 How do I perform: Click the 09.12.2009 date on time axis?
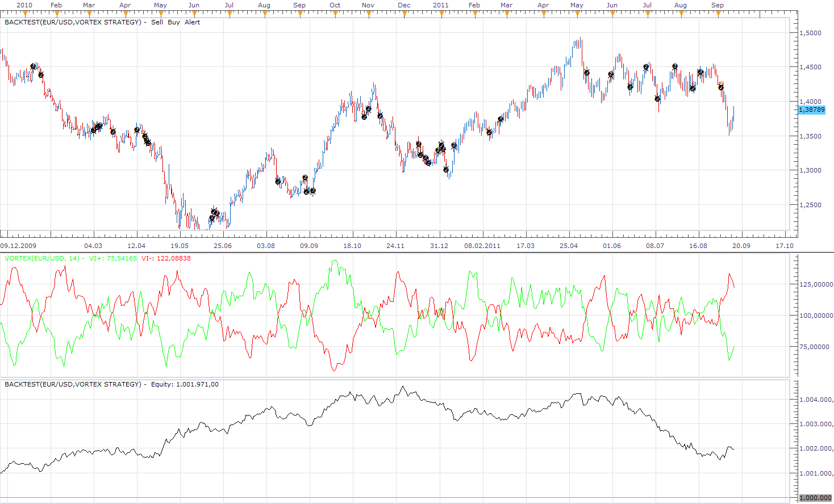pyautogui.click(x=18, y=246)
